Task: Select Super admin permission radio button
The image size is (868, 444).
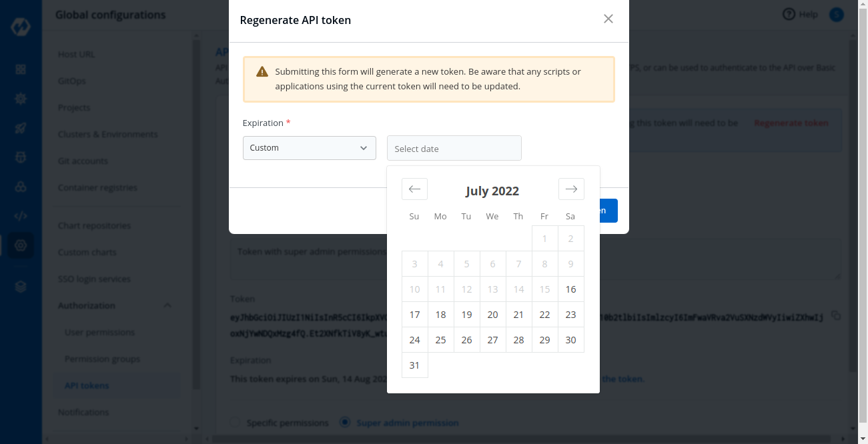Action: pos(345,423)
